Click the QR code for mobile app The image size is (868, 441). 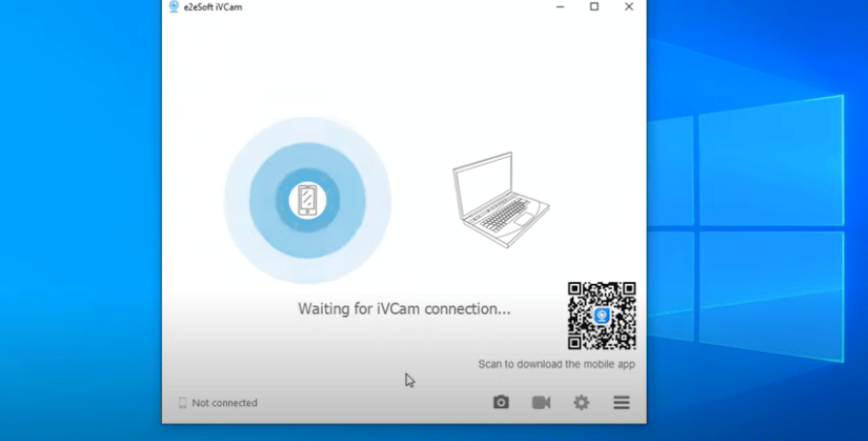tap(601, 316)
